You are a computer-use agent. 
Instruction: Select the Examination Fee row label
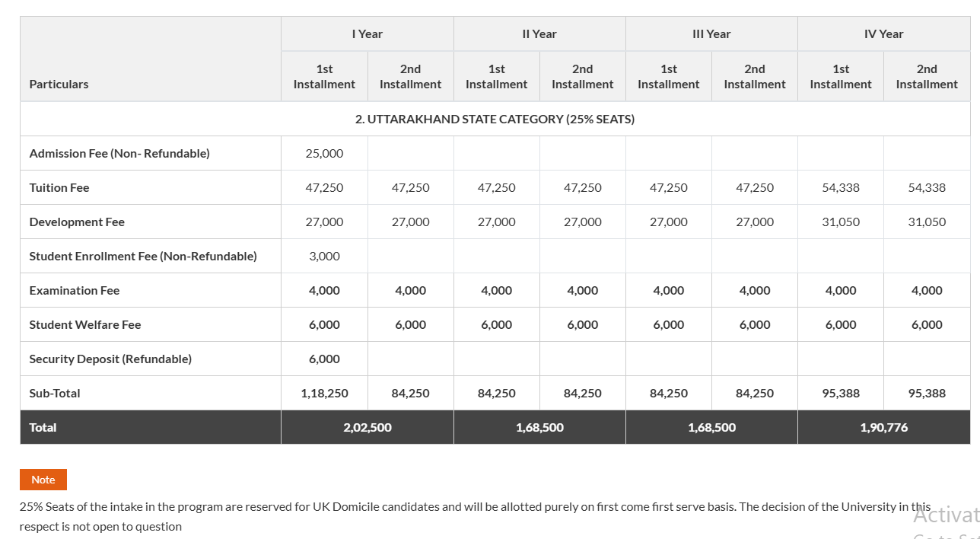pyautogui.click(x=74, y=290)
